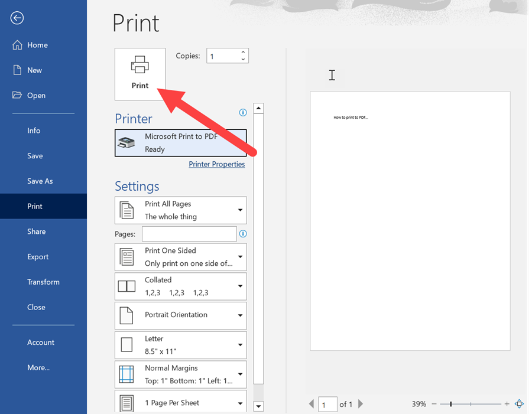This screenshot has width=532, height=414.
Task: Click the Copies number field
Action: pyautogui.click(x=223, y=56)
